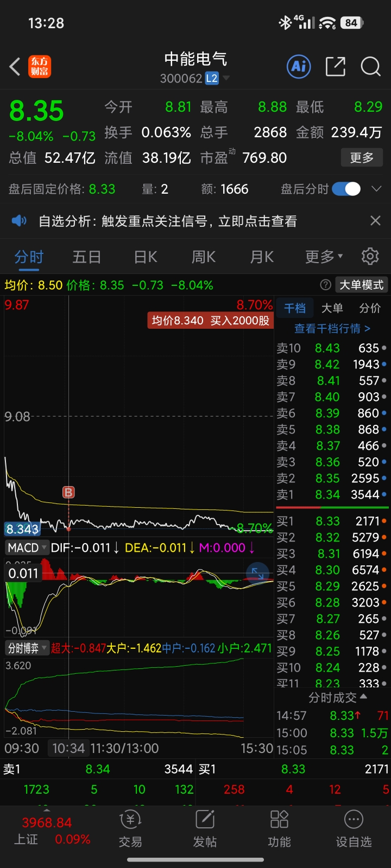
Task: Tap the 更多 button in quote header
Action: pyautogui.click(x=362, y=157)
